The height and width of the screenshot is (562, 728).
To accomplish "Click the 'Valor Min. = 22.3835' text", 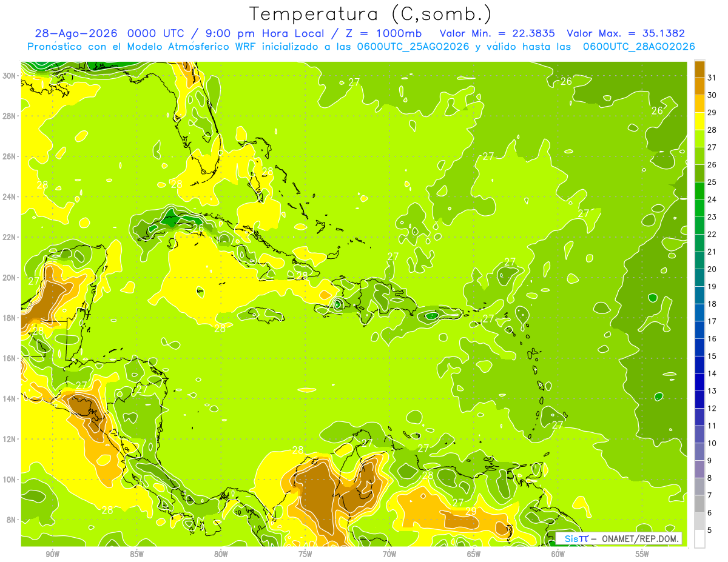I will pos(498,33).
